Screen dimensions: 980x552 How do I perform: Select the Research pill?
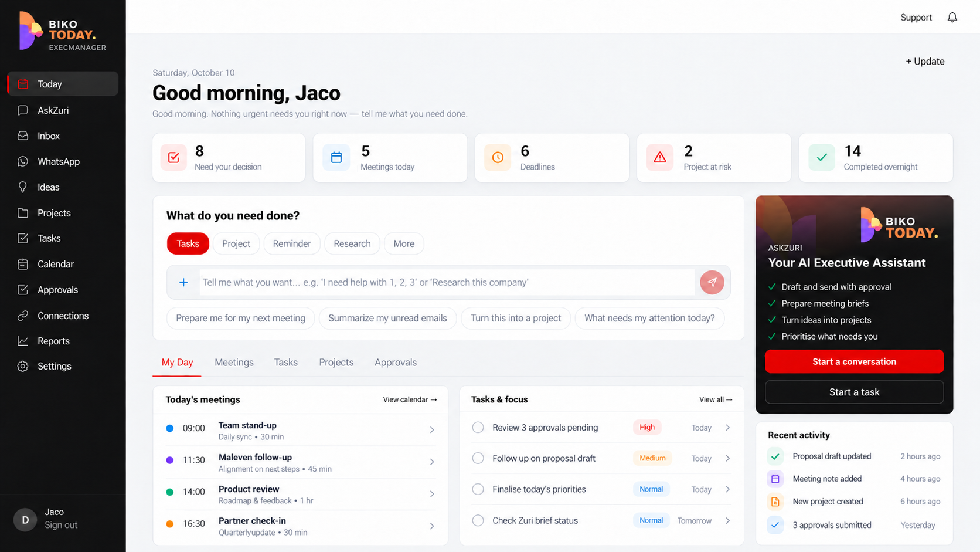pyautogui.click(x=352, y=243)
